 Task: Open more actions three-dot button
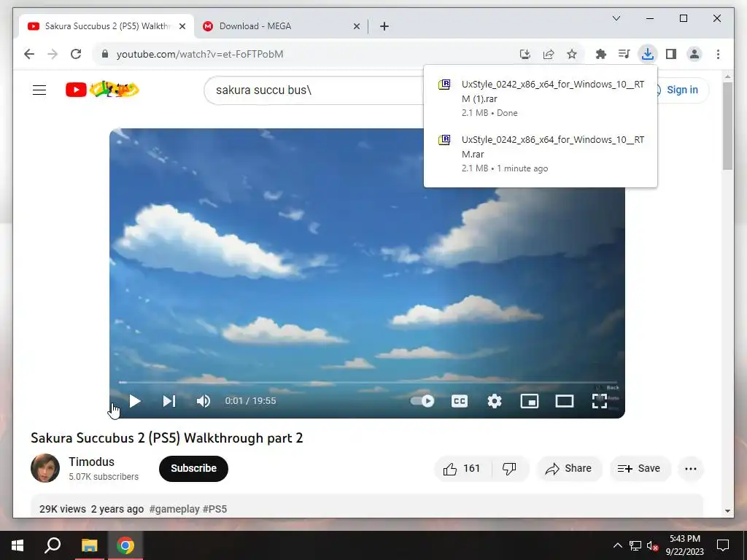[691, 469]
